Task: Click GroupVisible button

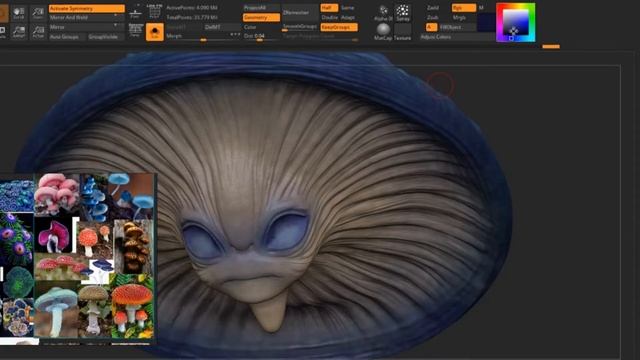Action: coord(106,37)
